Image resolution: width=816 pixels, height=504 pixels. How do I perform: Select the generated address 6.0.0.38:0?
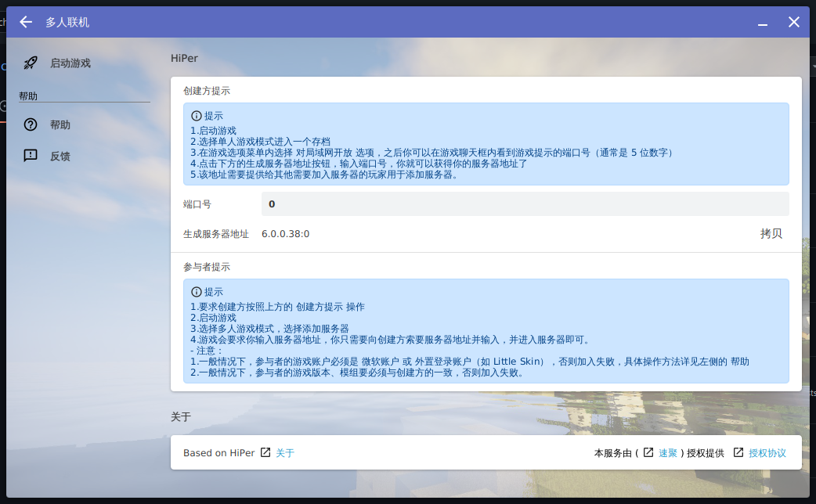[x=285, y=234]
